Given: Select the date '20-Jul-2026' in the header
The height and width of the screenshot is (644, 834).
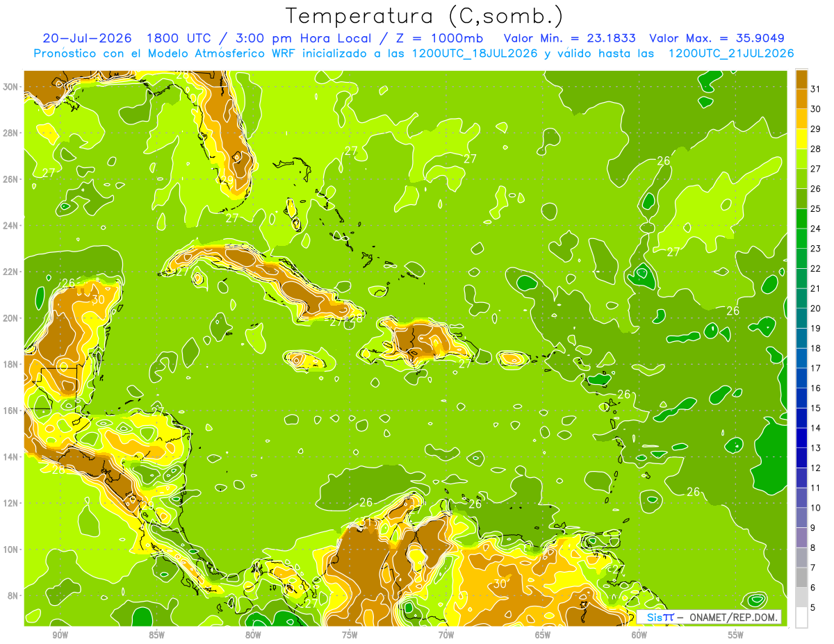Looking at the screenshot, I should pos(86,38).
